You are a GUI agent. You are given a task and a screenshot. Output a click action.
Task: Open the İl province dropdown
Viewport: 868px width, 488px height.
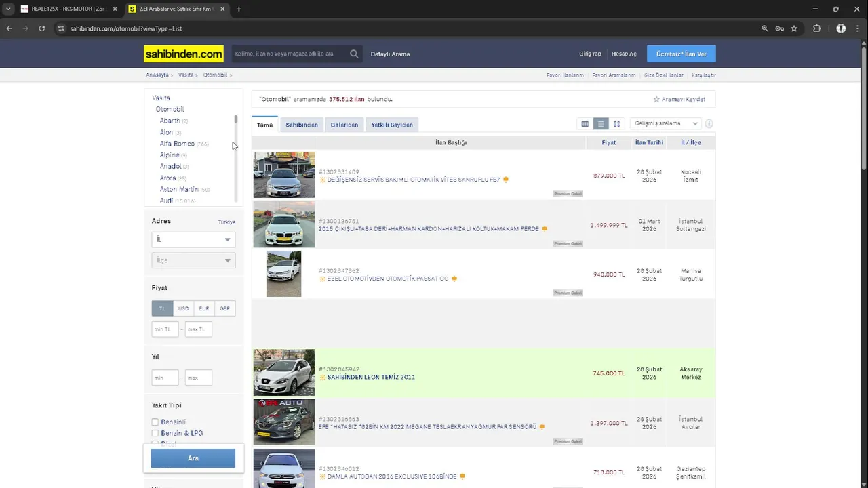pos(193,239)
